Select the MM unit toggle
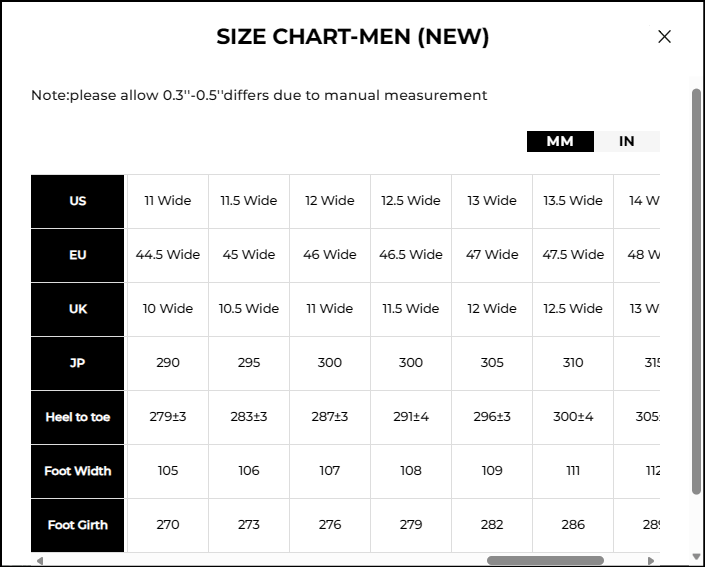 pyautogui.click(x=560, y=141)
